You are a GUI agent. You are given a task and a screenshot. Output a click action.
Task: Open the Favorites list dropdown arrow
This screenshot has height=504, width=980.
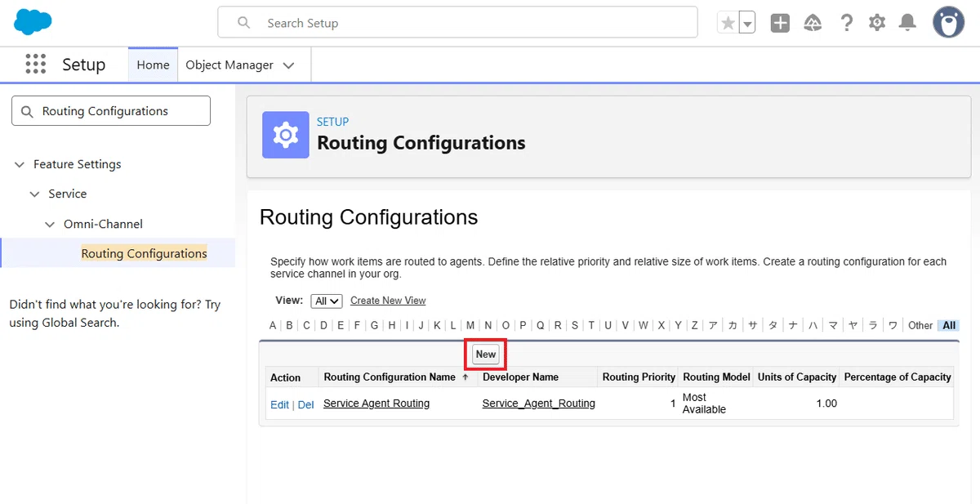point(747,23)
